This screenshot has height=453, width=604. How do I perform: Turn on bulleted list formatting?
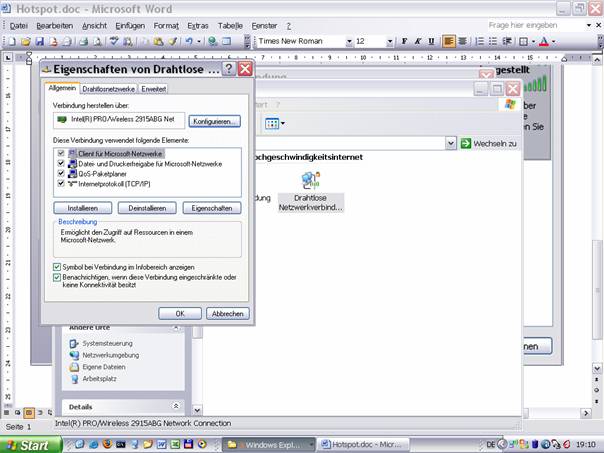(493, 41)
